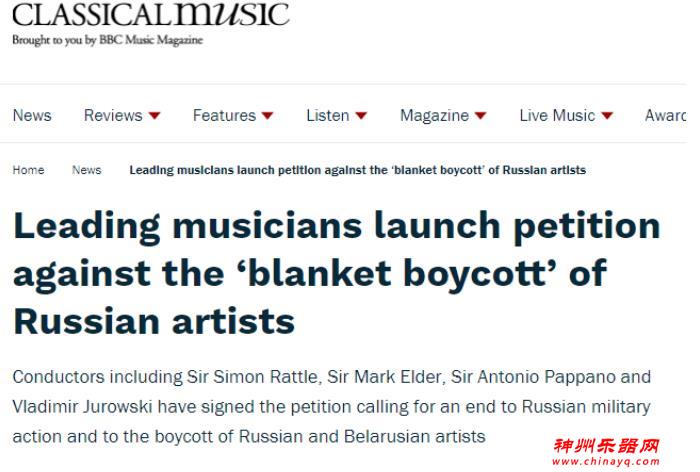Go to the Home breadcrumb link

pos(28,170)
